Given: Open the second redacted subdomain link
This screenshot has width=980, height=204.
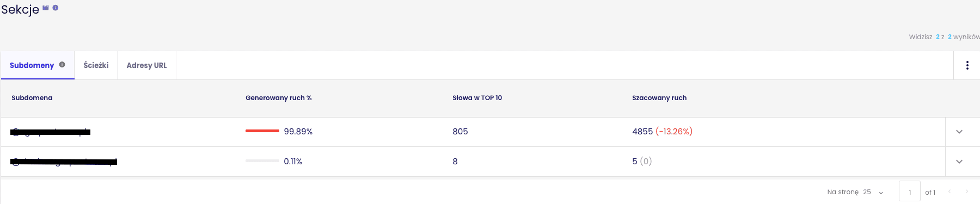Looking at the screenshot, I should 64,162.
